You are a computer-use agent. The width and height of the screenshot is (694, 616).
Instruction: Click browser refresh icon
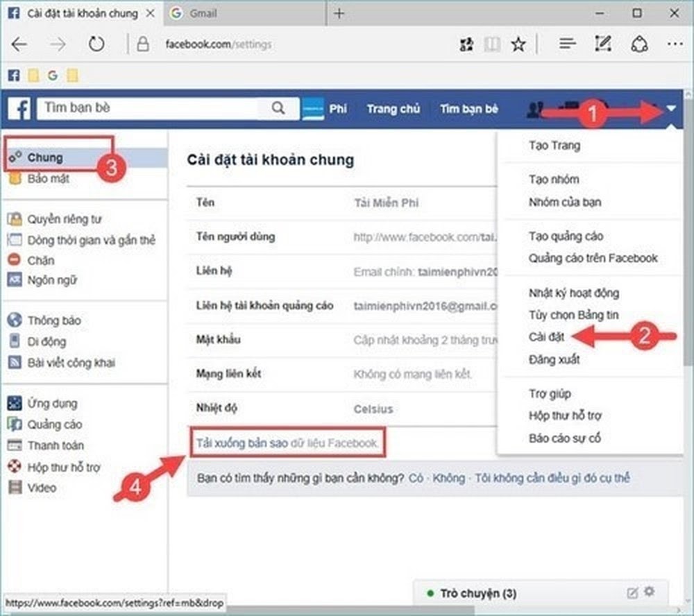[x=96, y=44]
